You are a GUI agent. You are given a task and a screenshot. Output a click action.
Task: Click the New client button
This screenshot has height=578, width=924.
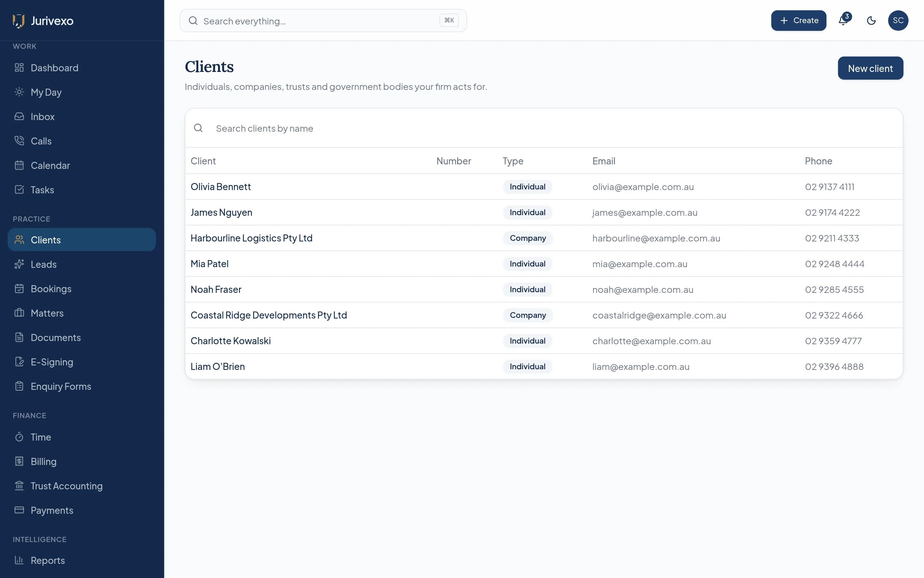coord(870,68)
